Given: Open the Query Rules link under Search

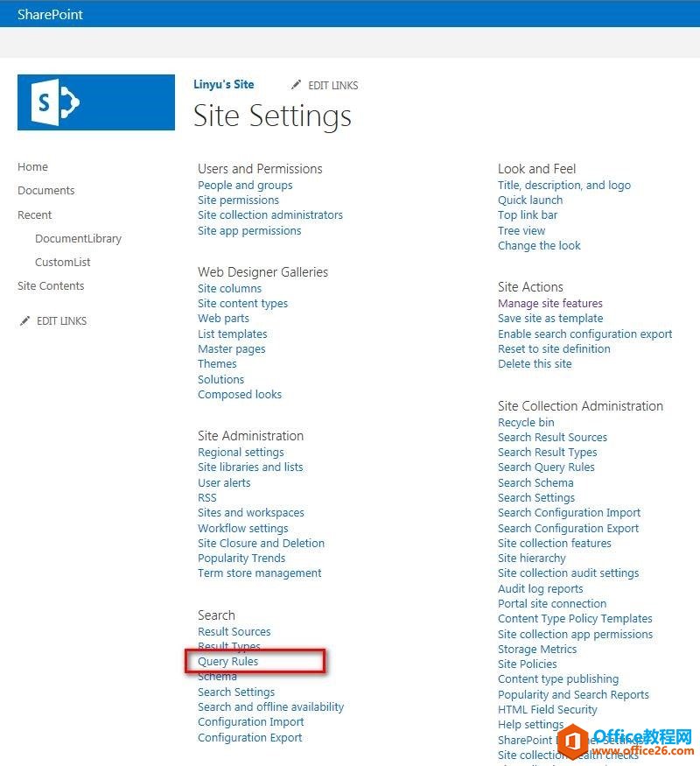Looking at the screenshot, I should tap(228, 662).
